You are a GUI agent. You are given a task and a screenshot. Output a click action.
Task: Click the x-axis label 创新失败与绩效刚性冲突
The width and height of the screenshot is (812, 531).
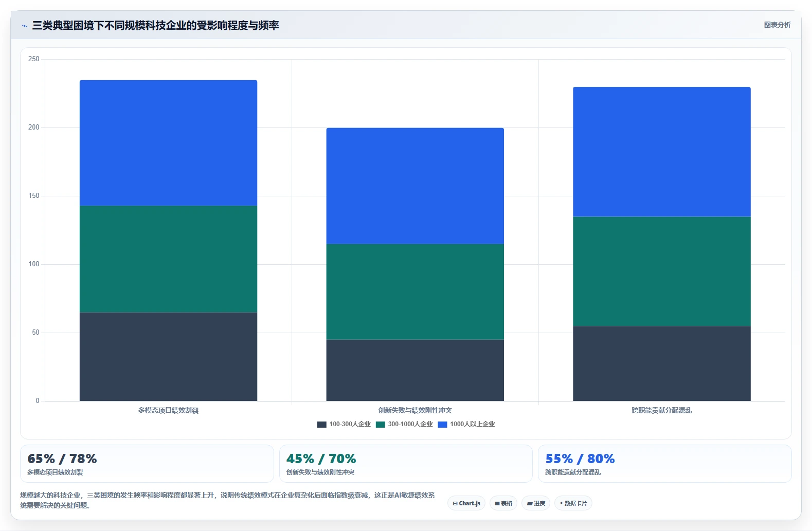(415, 410)
